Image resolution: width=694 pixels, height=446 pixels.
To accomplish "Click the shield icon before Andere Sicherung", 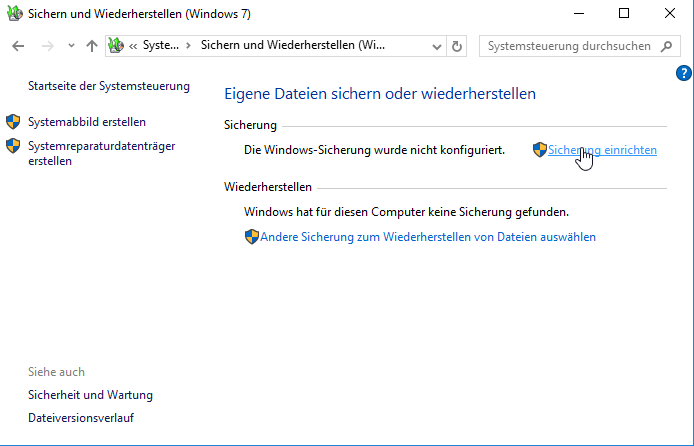I will (x=251, y=237).
